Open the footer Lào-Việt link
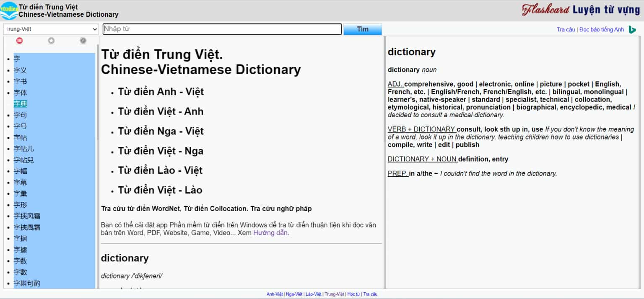The width and height of the screenshot is (644, 299). coord(314,294)
